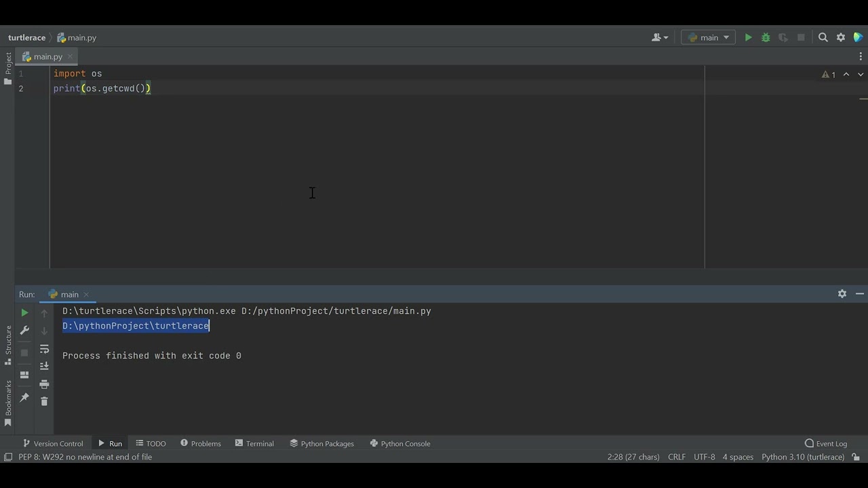868x488 pixels.
Task: Go to previous highlighted error arrow
Action: click(x=846, y=75)
